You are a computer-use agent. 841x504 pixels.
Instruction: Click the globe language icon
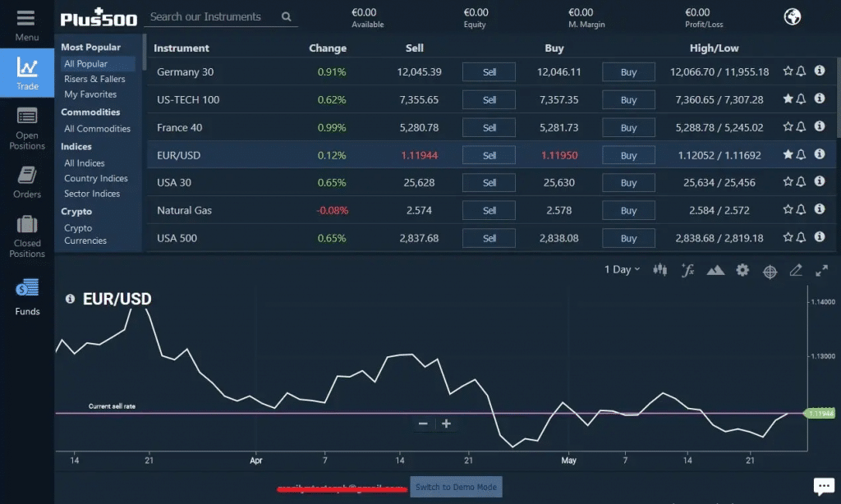[793, 16]
